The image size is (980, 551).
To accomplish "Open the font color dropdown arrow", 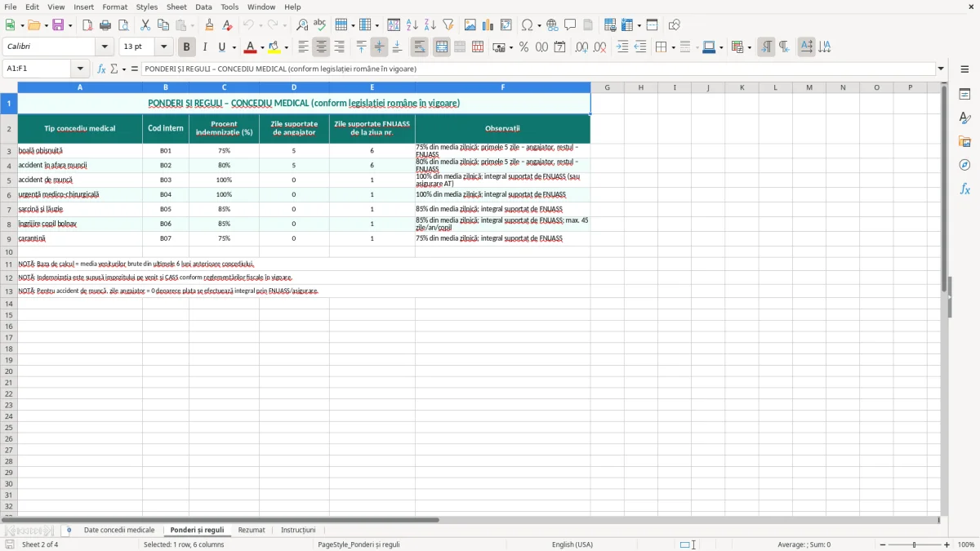I will tap(262, 47).
